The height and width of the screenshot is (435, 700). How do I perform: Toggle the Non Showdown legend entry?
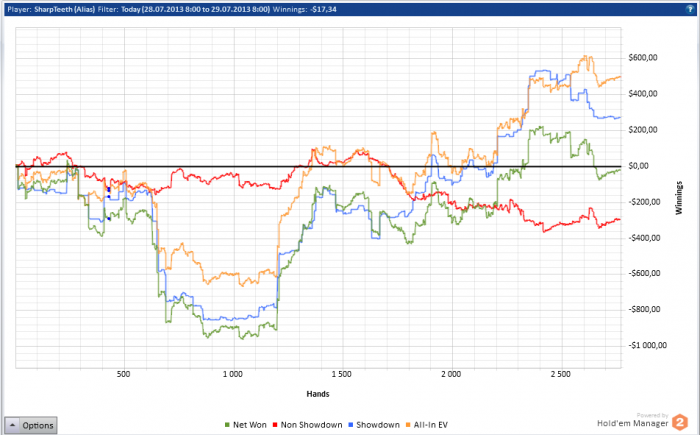pos(308,425)
